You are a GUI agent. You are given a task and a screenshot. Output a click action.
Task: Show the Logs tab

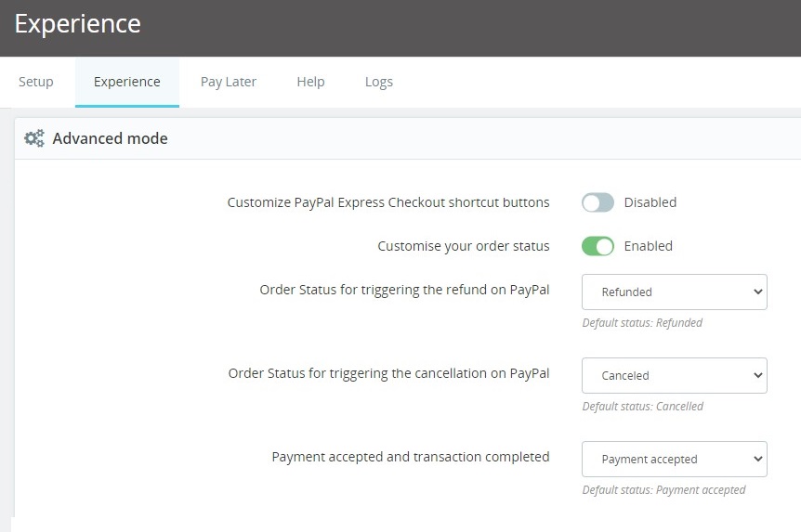click(378, 82)
